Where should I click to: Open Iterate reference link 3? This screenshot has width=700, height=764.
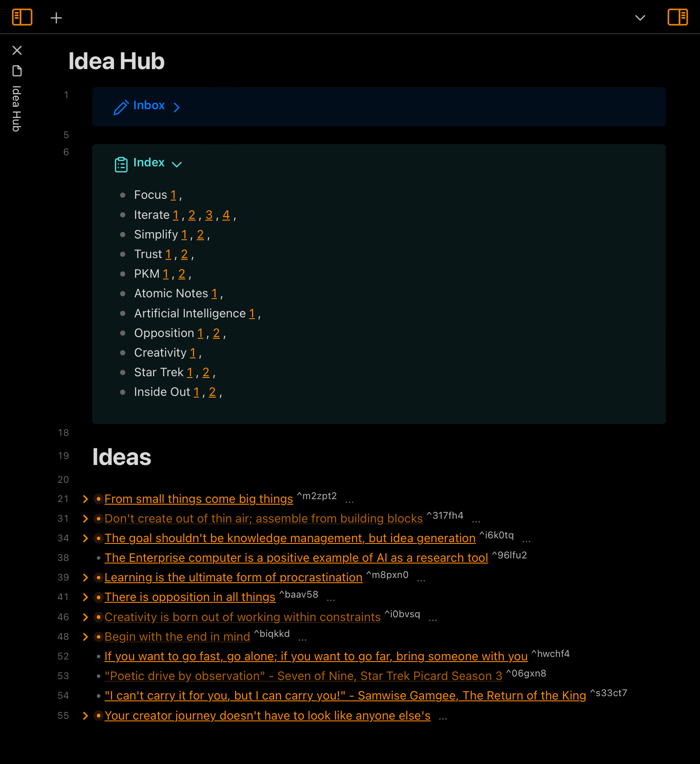pos(209,215)
